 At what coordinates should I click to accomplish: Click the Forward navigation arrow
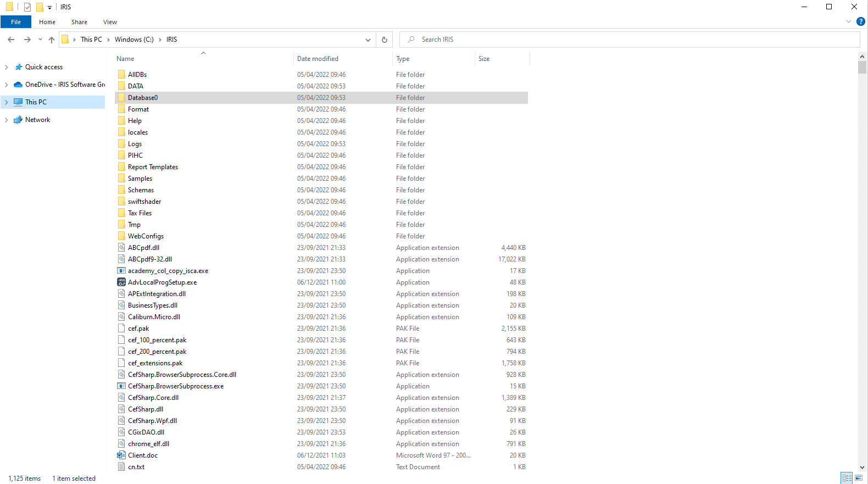pyautogui.click(x=27, y=40)
